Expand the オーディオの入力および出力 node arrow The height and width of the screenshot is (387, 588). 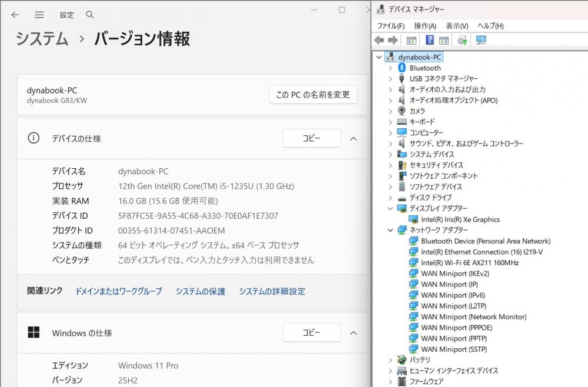[390, 89]
